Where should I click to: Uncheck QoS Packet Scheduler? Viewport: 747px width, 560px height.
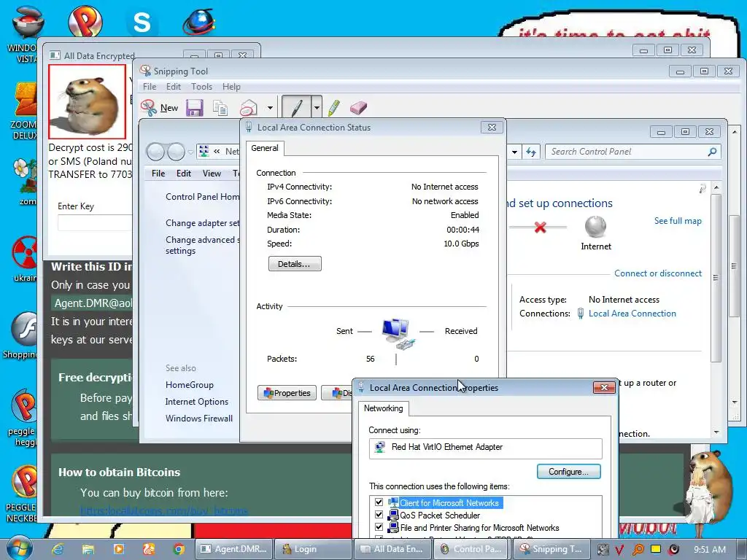(379, 515)
